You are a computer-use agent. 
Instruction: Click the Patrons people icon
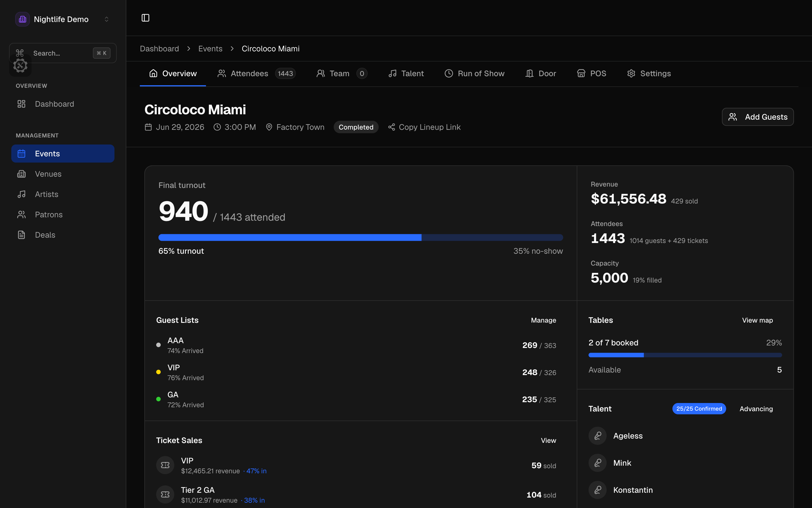coord(21,214)
